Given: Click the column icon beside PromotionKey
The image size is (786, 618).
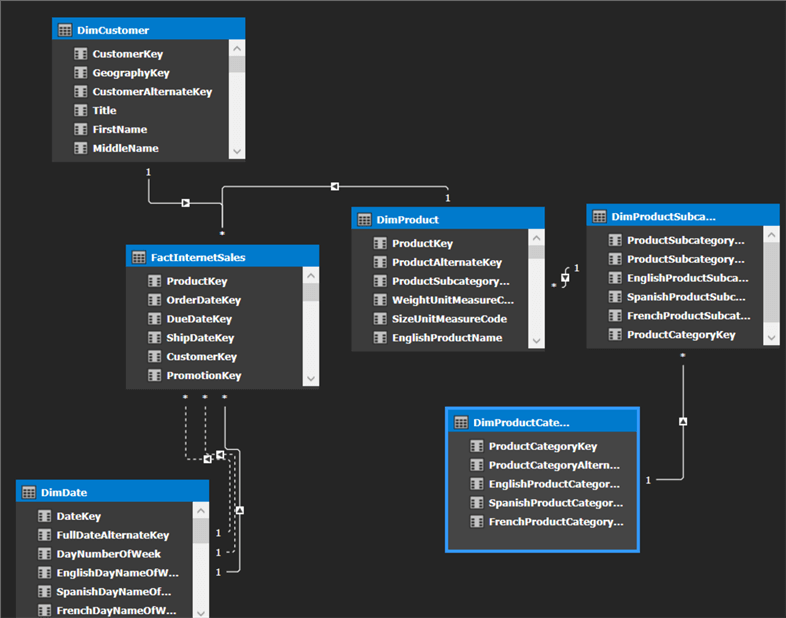Looking at the screenshot, I should point(154,375).
